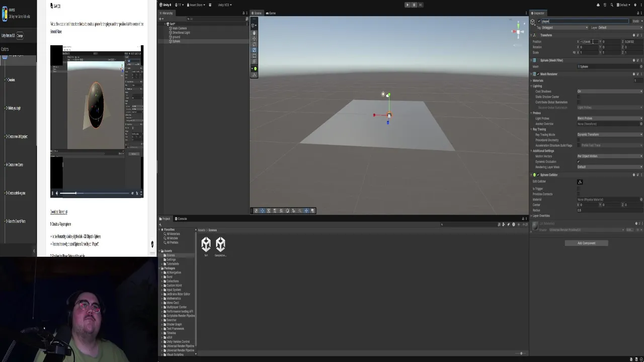This screenshot has width=644, height=362.
Task: Open Transform component help icon
Action: point(634,35)
